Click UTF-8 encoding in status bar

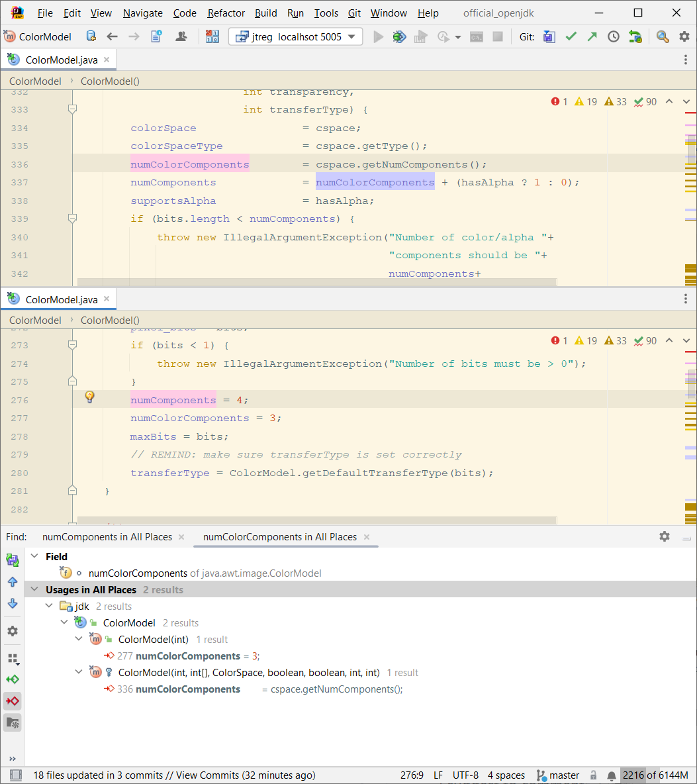pyautogui.click(x=465, y=775)
